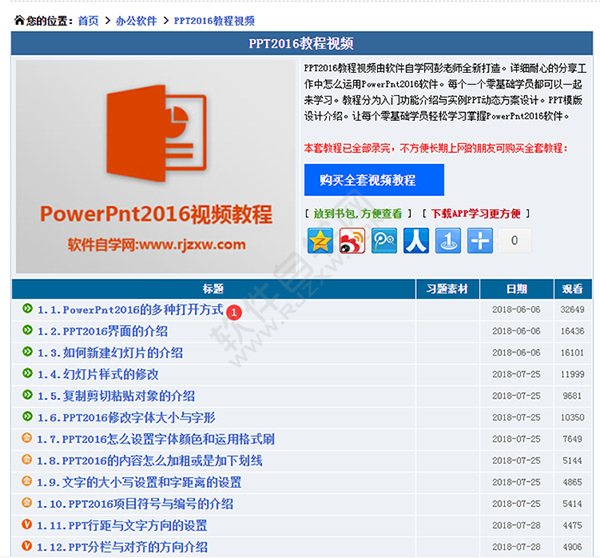Click the 日期 column header

coord(517,289)
